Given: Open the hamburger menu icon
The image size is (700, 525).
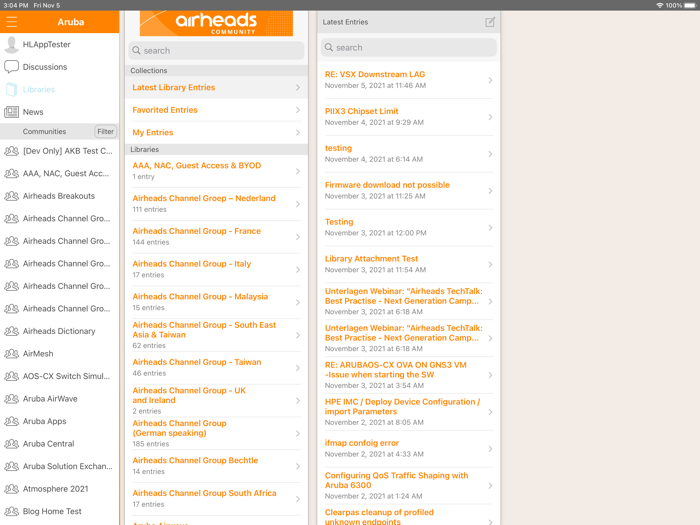Looking at the screenshot, I should click(x=12, y=22).
